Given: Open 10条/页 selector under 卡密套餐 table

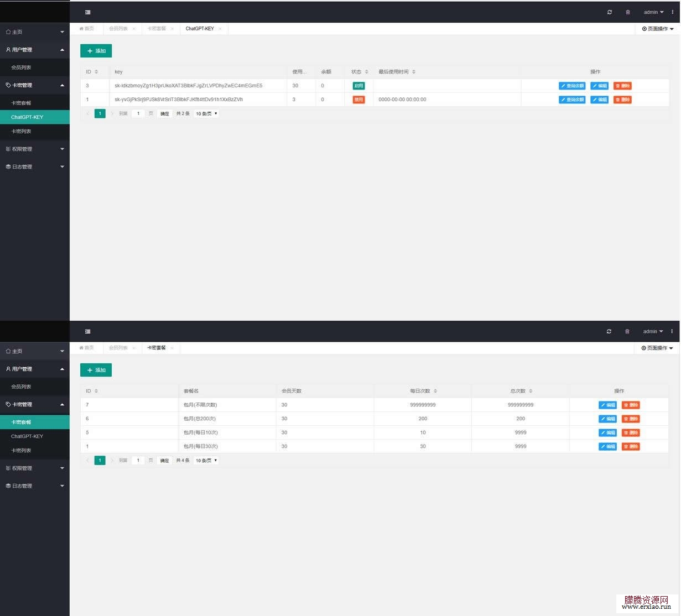Looking at the screenshot, I should [x=206, y=460].
